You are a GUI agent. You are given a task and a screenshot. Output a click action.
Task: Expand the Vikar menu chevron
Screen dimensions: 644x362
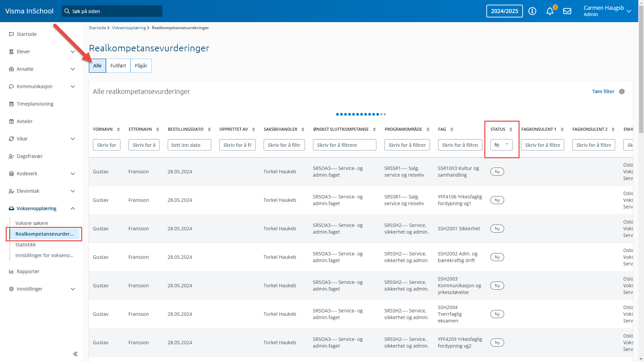pos(73,139)
